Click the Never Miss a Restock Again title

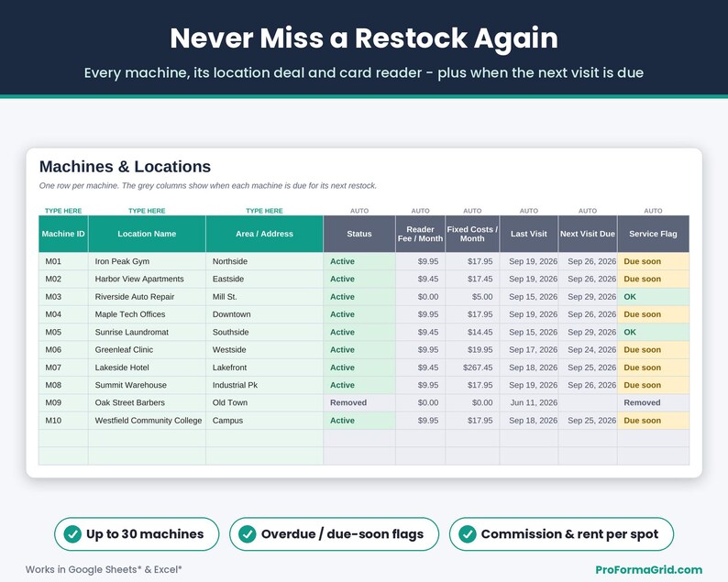364,38
